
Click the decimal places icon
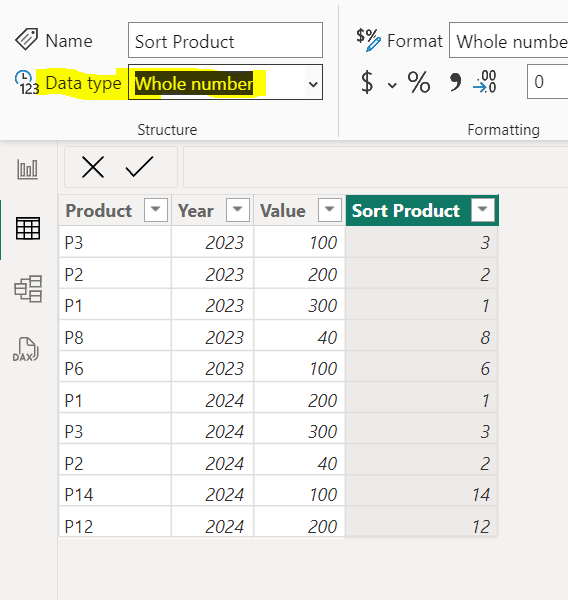[485, 82]
